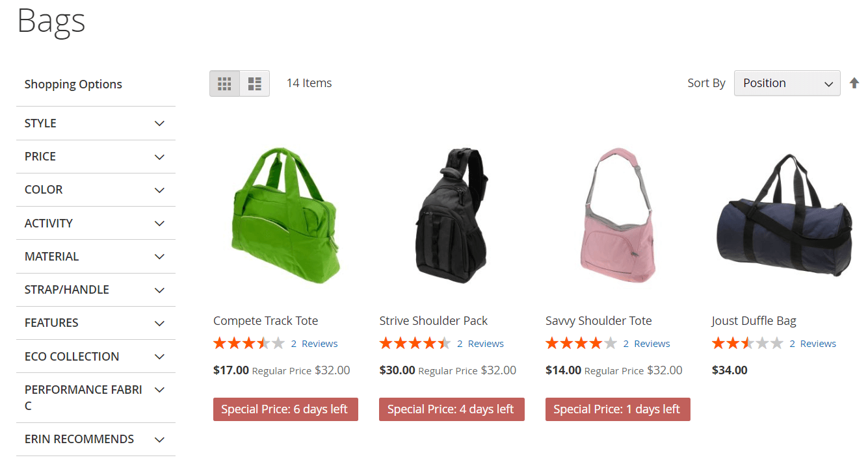
Task: Expand ERIN RECOMMENDS filter
Action: 96,439
